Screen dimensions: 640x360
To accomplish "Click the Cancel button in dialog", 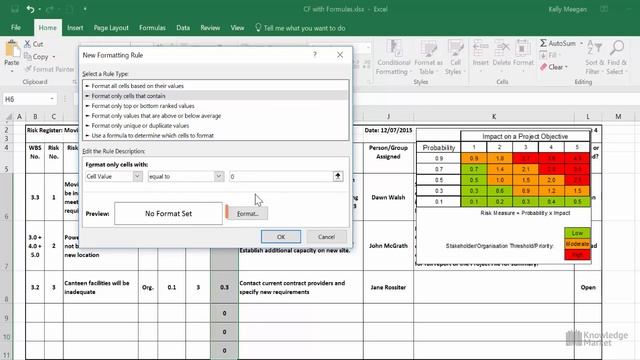I will 327,237.
